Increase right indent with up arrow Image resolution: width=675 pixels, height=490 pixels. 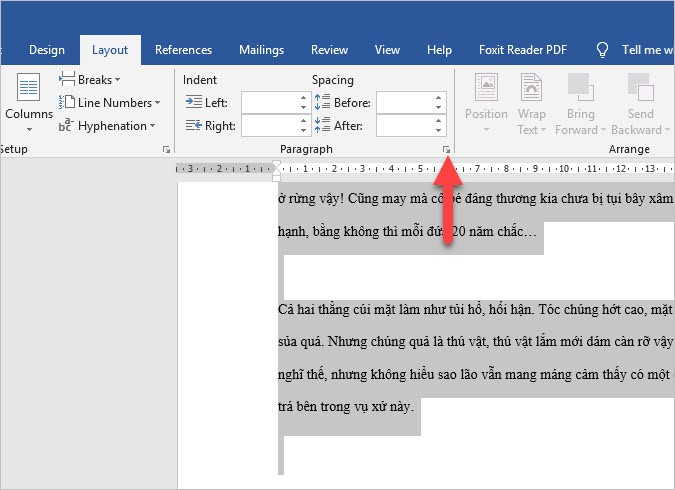click(304, 120)
